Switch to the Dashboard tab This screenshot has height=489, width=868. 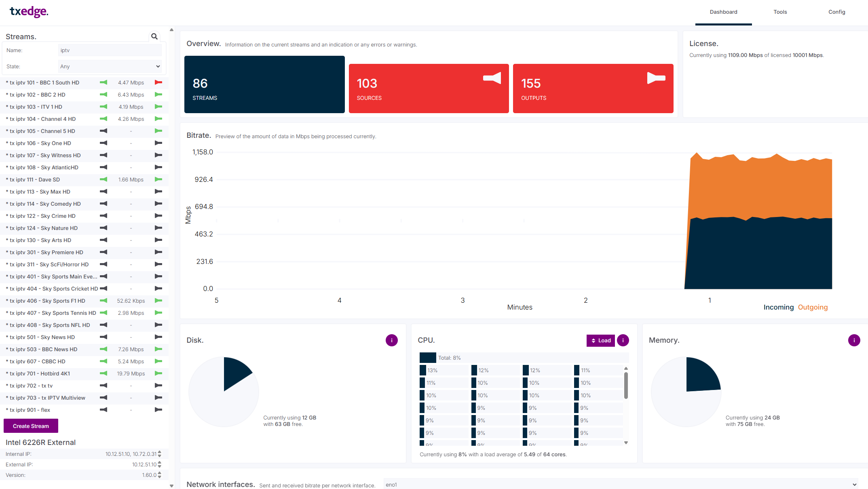click(x=723, y=12)
